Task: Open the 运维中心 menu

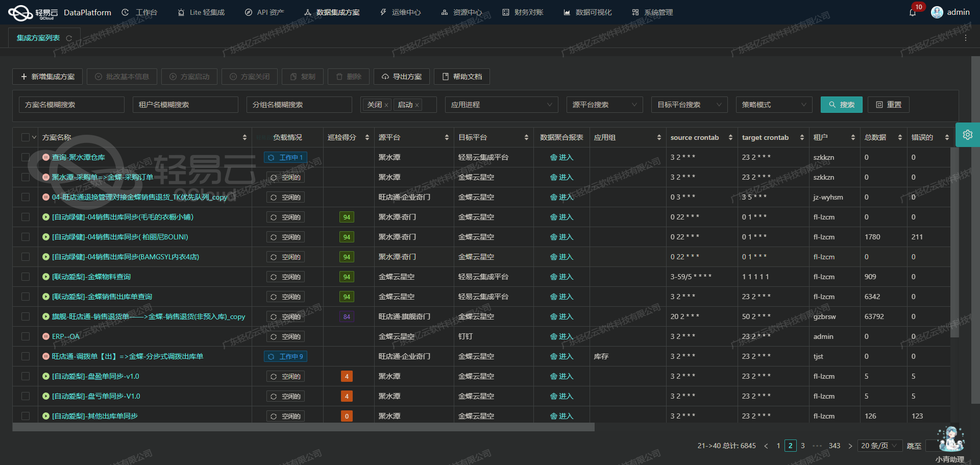Action: click(x=401, y=12)
